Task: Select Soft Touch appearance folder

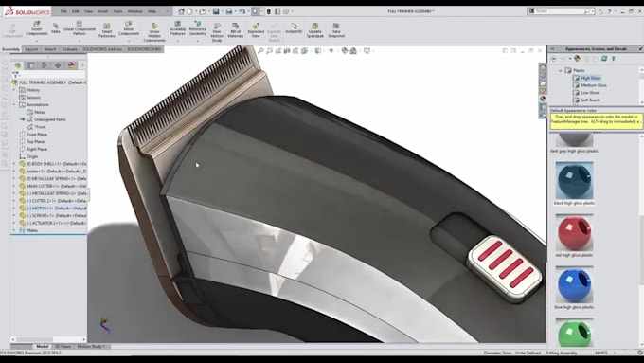Action: 586,100
